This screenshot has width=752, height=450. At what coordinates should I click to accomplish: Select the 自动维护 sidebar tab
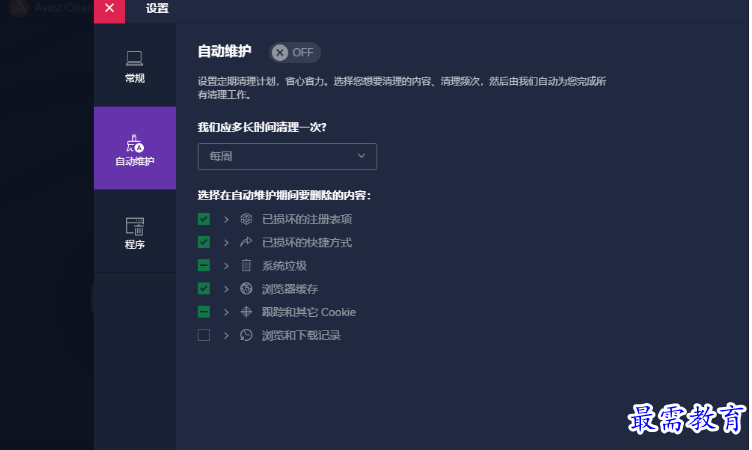point(135,148)
